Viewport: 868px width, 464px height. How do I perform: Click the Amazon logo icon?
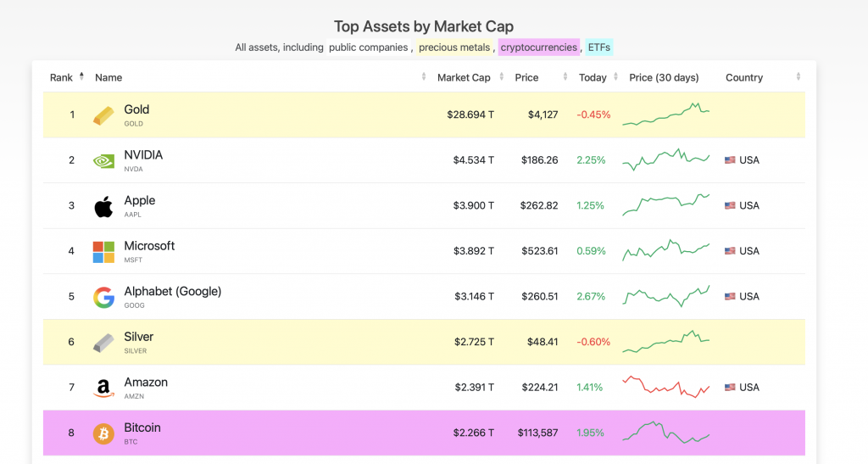(103, 388)
